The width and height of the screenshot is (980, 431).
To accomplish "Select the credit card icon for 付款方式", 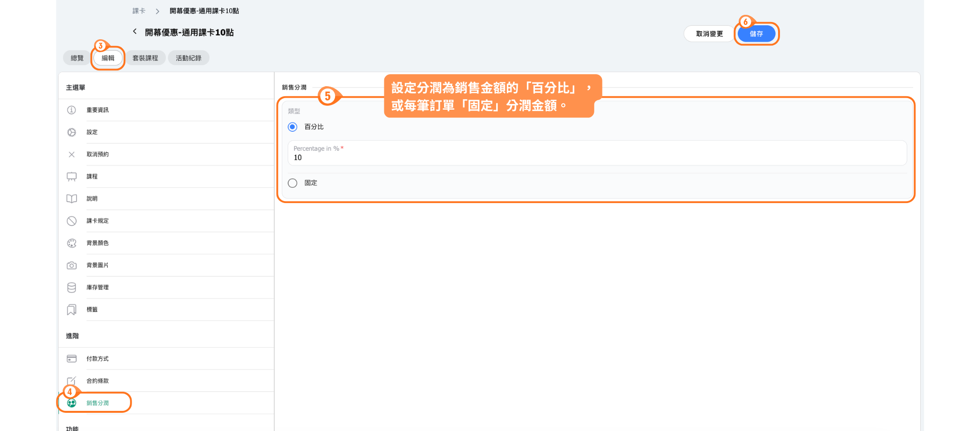I will pos(71,359).
